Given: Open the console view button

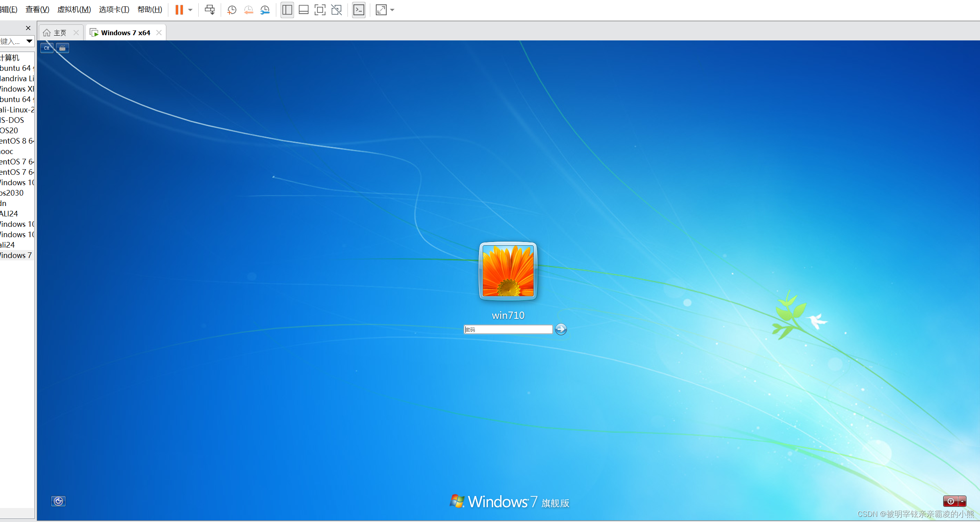Looking at the screenshot, I should 359,10.
